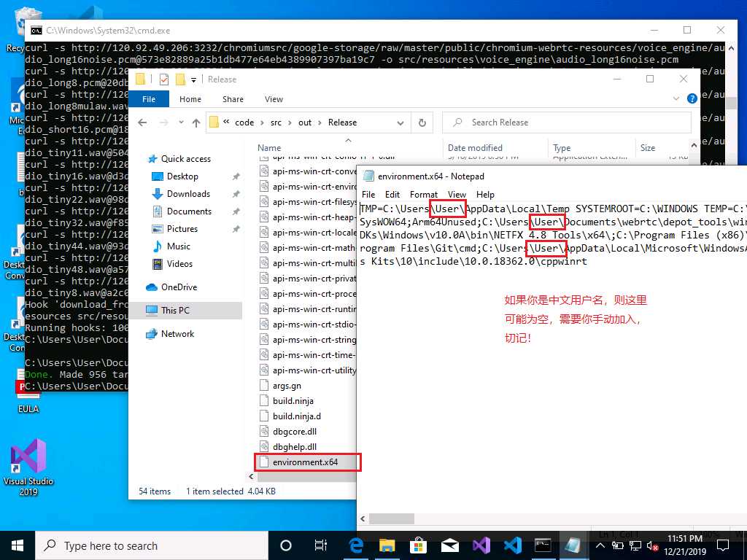Open the Quick Access Toolbar customize dropdown

point(193,79)
